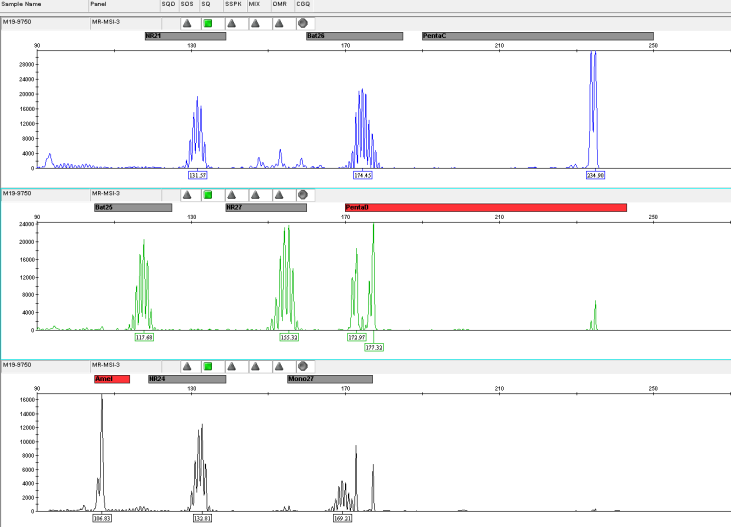
Task: Click the OMR triangle icon in the top row
Action: tap(279, 22)
